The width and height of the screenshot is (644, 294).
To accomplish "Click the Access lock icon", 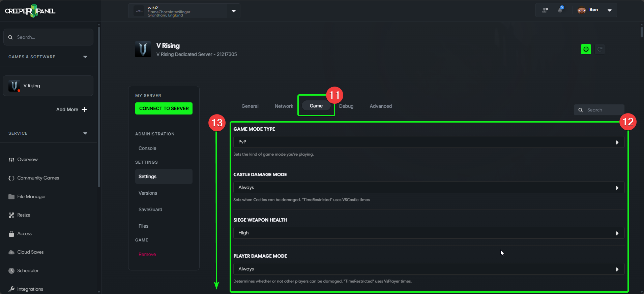I will [x=11, y=234].
